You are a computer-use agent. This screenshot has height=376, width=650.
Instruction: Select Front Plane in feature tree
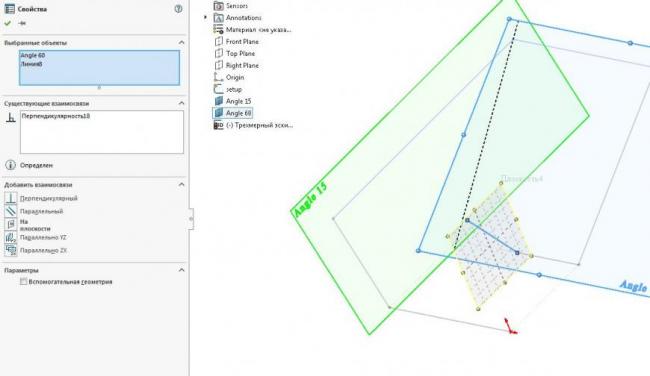click(x=242, y=41)
